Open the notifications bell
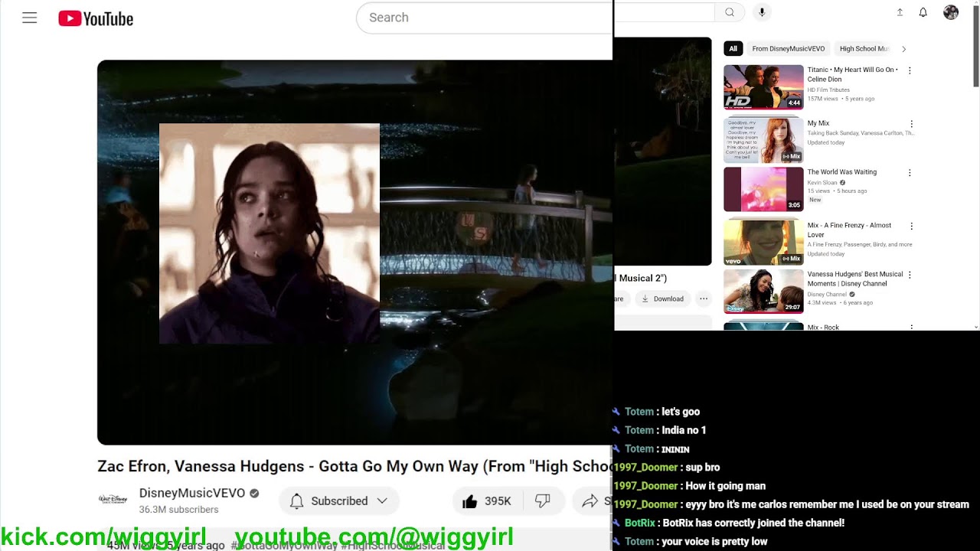The width and height of the screenshot is (980, 551). point(923,12)
